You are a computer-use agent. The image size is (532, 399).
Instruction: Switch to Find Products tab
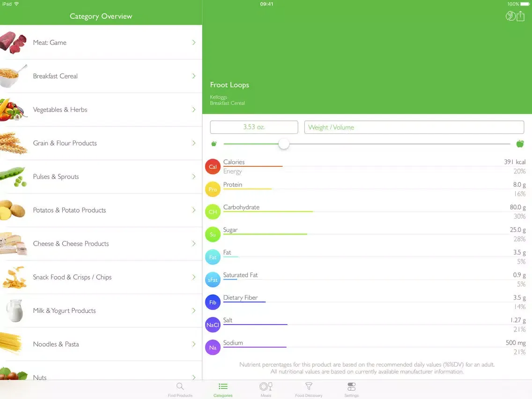click(180, 390)
